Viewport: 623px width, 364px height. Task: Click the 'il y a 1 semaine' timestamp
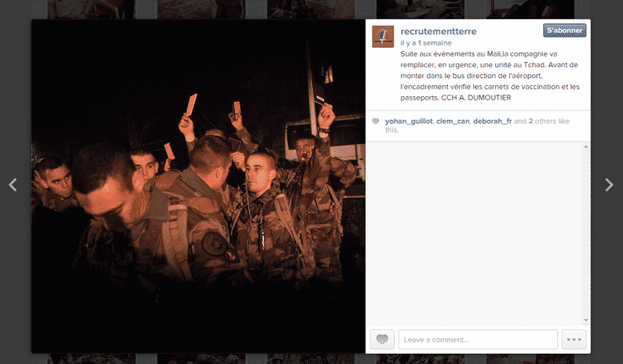[426, 43]
